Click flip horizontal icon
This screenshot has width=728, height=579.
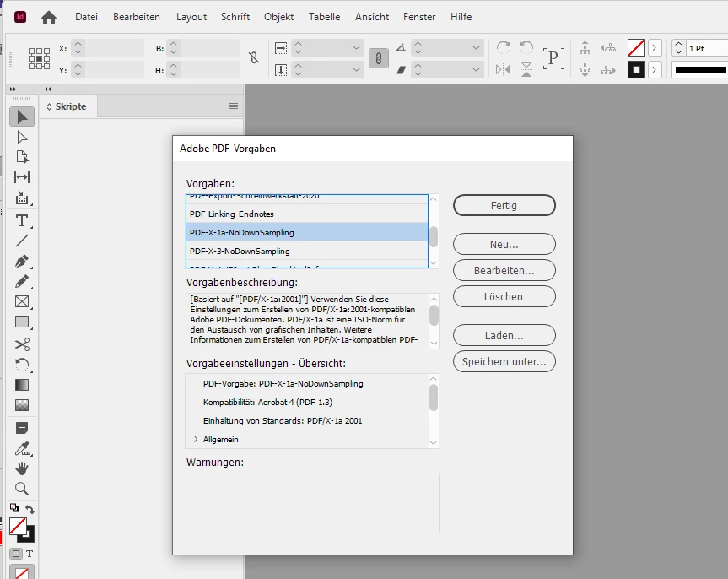504,70
